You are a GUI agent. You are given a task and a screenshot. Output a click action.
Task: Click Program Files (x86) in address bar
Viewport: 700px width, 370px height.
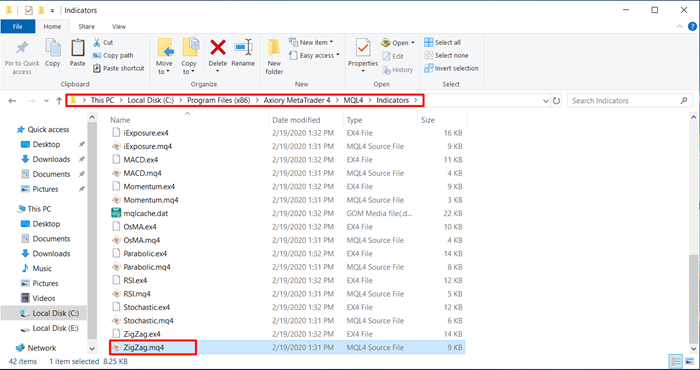[x=218, y=100]
